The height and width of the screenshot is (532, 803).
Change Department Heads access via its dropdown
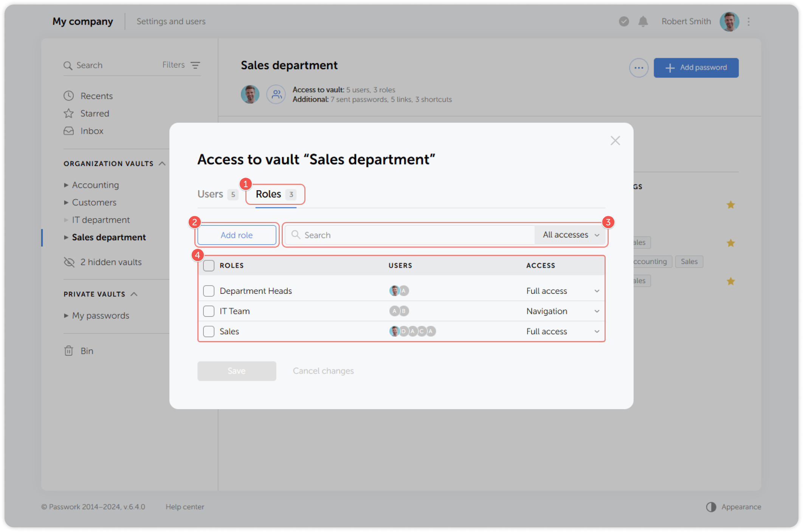597,291
